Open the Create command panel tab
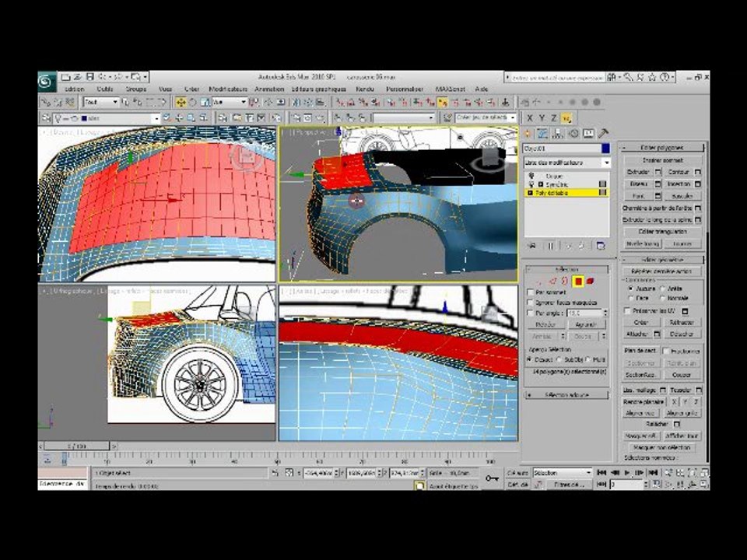Screen dimensions: 747x560 click(528, 134)
